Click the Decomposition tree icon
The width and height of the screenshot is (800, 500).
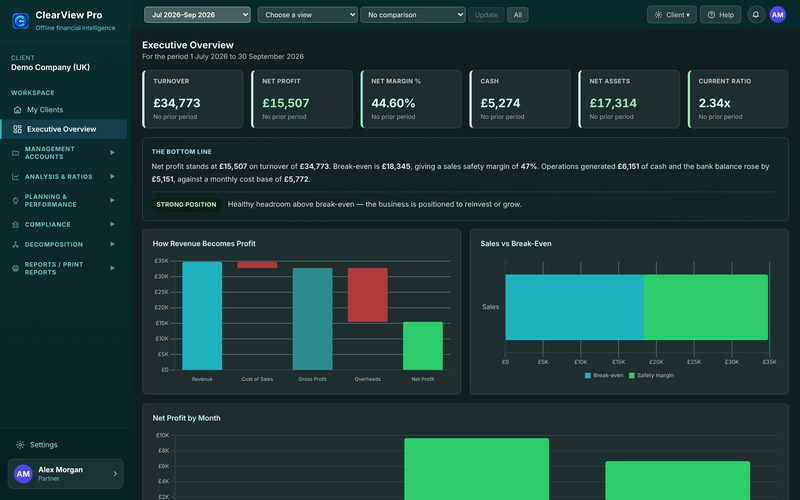click(x=15, y=244)
